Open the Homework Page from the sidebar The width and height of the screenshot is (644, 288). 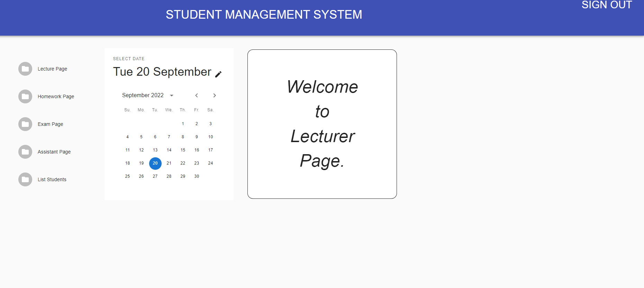pyautogui.click(x=56, y=96)
